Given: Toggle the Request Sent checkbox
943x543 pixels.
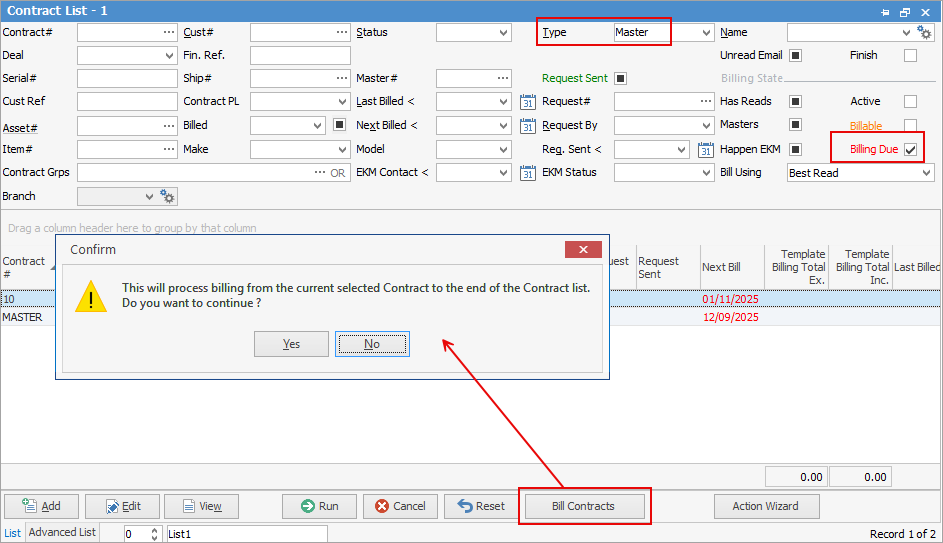Looking at the screenshot, I should click(621, 78).
